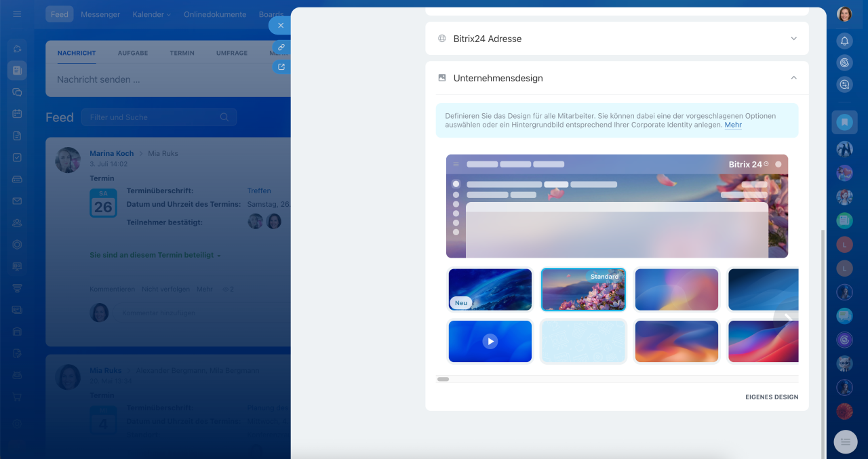Choose the video theme with play button
The width and height of the screenshot is (868, 459).
tap(490, 341)
